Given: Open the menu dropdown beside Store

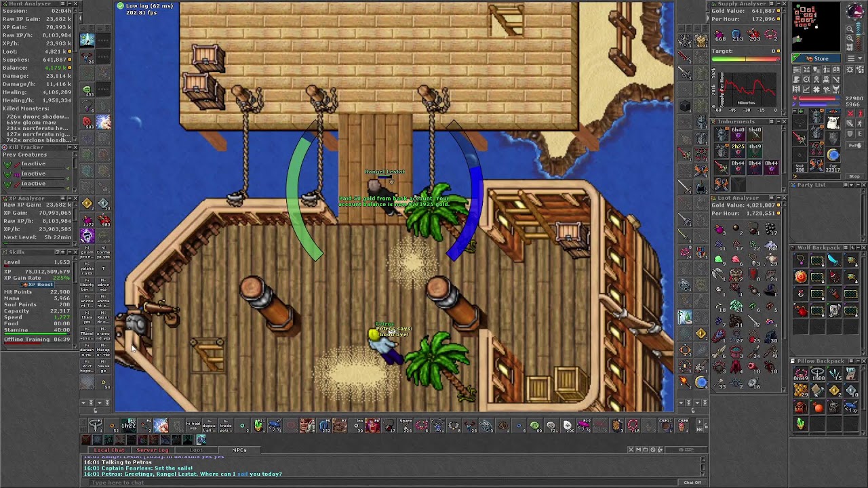Looking at the screenshot, I should [x=854, y=59].
